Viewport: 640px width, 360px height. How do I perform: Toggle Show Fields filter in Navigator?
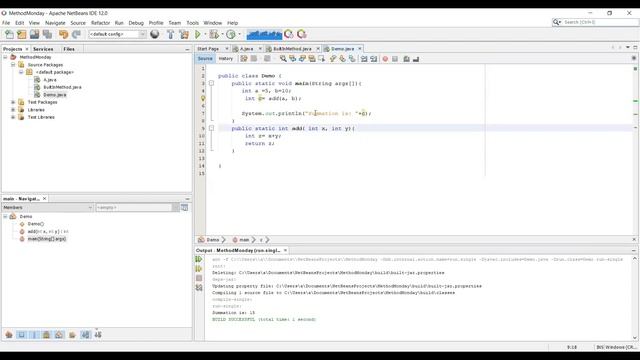click(22, 335)
